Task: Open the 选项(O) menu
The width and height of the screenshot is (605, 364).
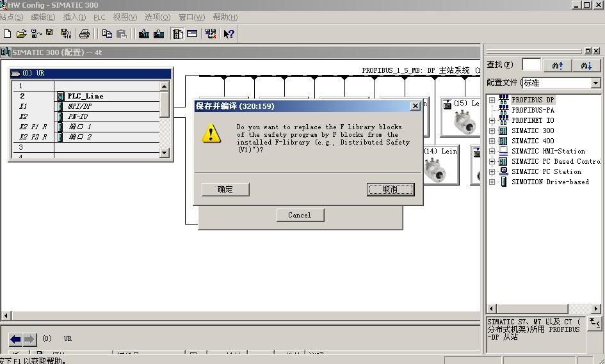Action: click(157, 17)
